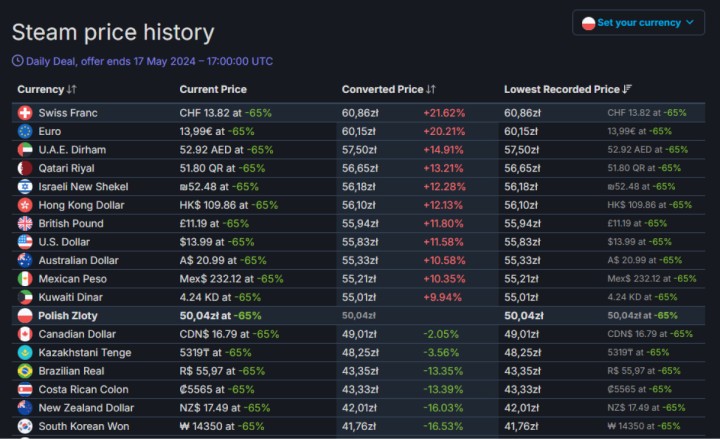Click the Current Price column header
The width and height of the screenshot is (720, 439).
tap(213, 90)
